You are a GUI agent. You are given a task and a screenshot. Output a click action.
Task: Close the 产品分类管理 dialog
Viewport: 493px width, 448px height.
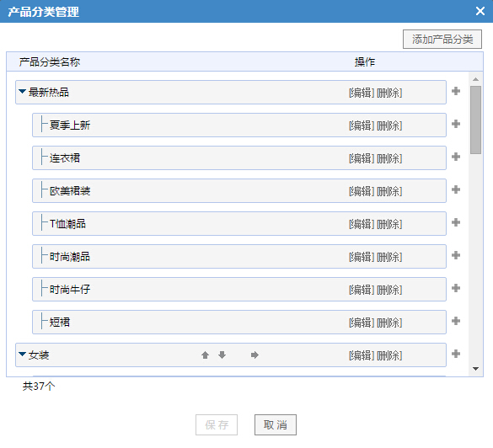[x=480, y=11]
